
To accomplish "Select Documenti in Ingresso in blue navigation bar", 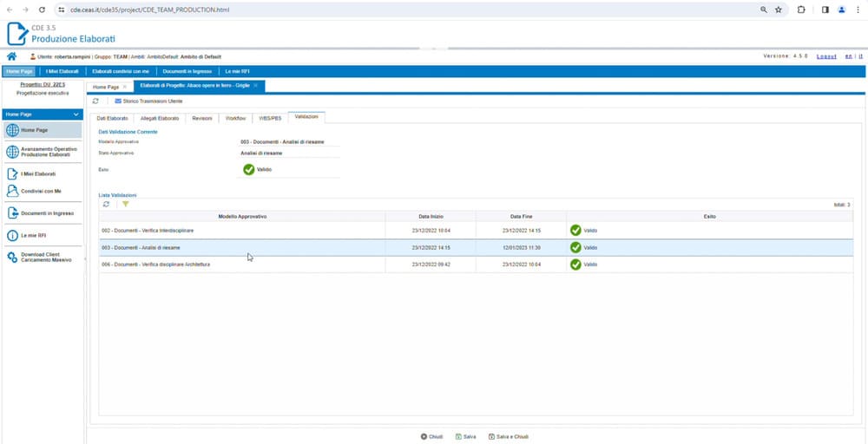I will pos(187,71).
